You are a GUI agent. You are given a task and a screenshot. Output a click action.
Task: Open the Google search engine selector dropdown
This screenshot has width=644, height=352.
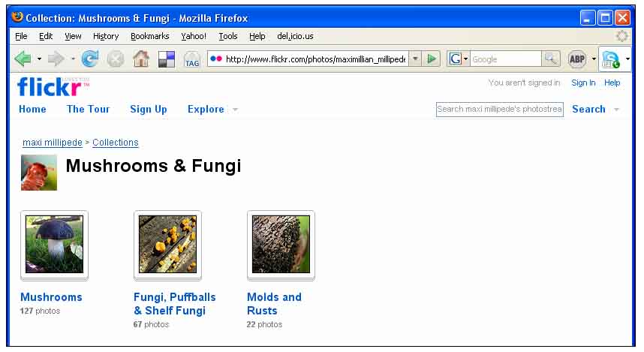click(x=459, y=59)
